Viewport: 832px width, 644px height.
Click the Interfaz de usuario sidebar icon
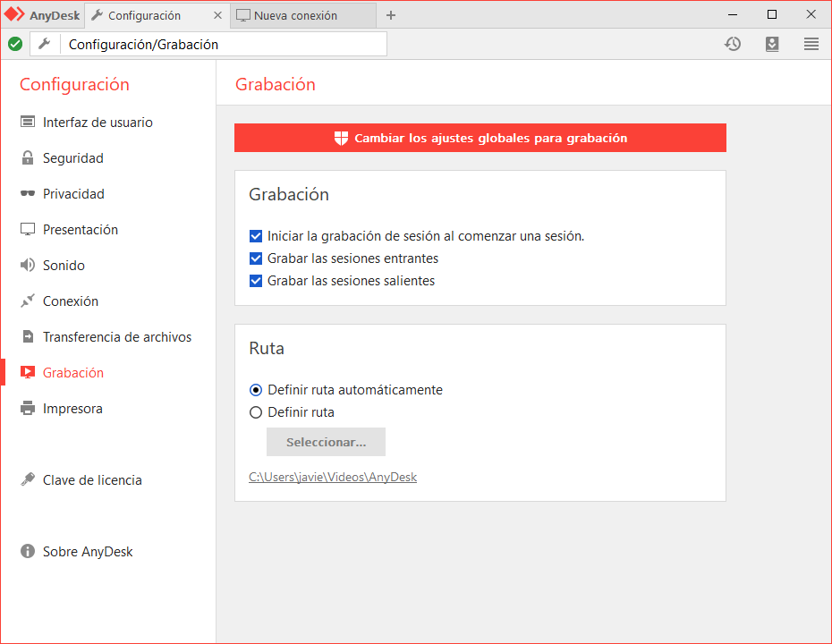[28, 122]
